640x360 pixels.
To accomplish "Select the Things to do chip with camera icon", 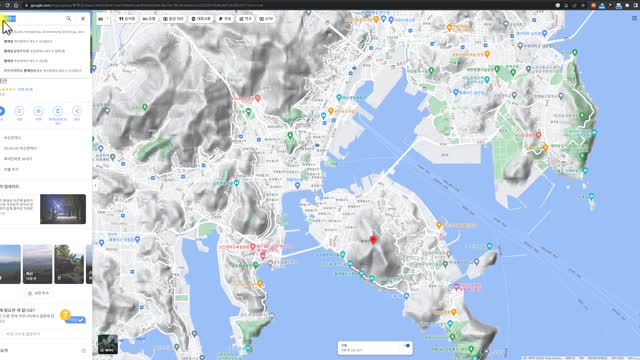I will coord(173,19).
